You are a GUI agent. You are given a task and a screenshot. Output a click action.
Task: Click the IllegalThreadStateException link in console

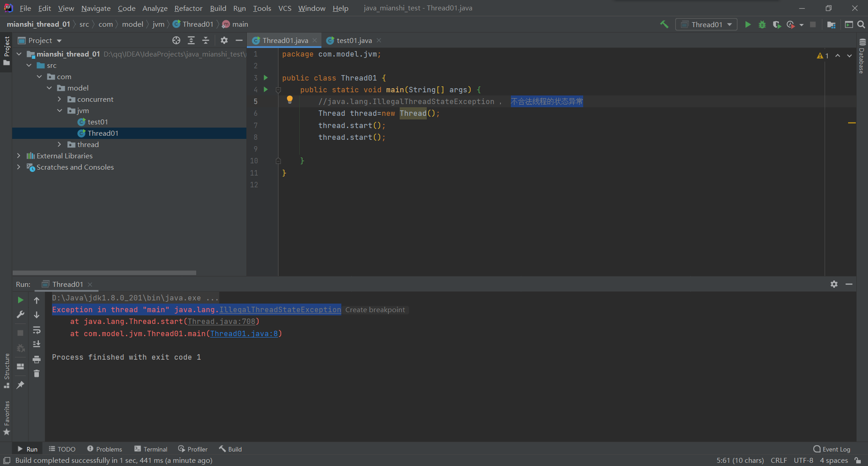[x=280, y=309]
